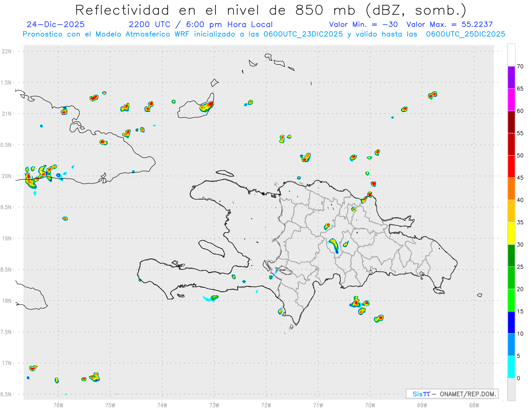
Task: Click the reflectivity cell over Great Inagua island
Action: pos(207,106)
